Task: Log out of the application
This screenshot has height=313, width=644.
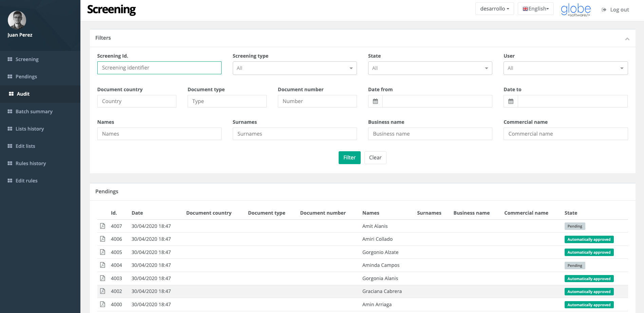Action: point(615,10)
